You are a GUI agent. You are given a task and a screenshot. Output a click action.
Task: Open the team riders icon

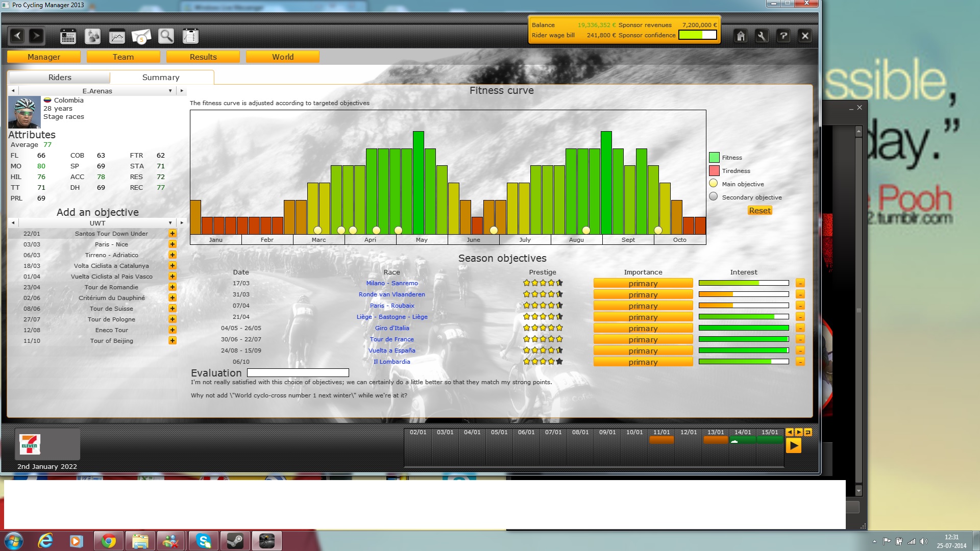pyautogui.click(x=92, y=36)
